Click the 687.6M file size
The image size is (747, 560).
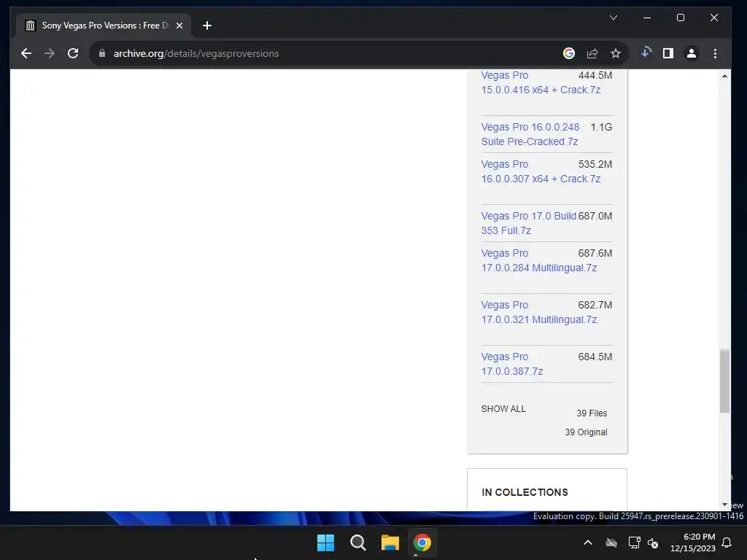point(595,253)
